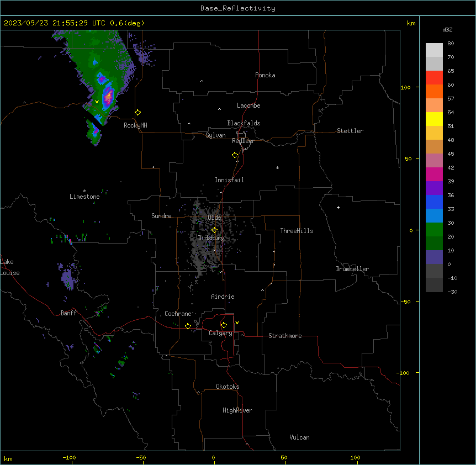Click the Stettler city label

pyautogui.click(x=350, y=131)
